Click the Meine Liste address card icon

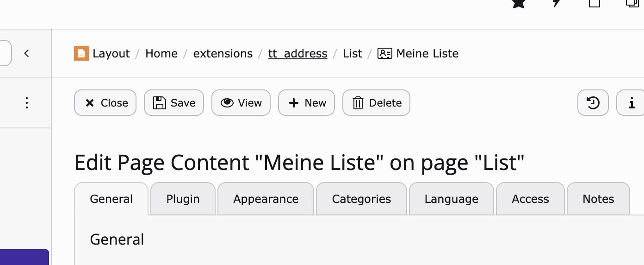pyautogui.click(x=385, y=54)
